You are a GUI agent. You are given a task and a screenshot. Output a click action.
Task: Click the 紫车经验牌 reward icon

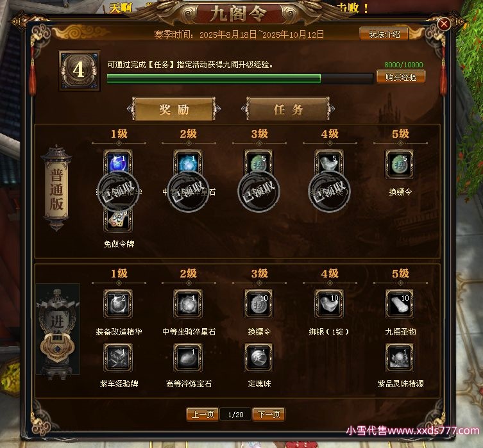click(118, 358)
